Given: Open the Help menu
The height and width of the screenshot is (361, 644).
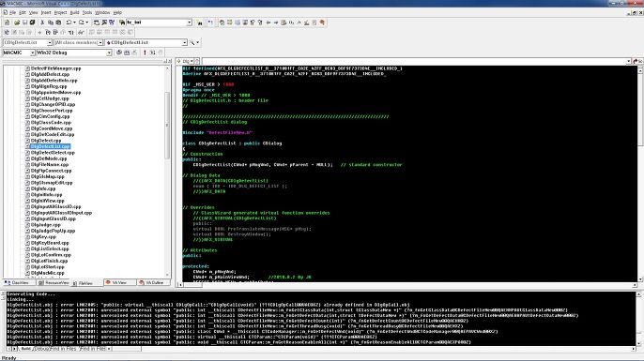Looking at the screenshot, I should pyautogui.click(x=117, y=13).
